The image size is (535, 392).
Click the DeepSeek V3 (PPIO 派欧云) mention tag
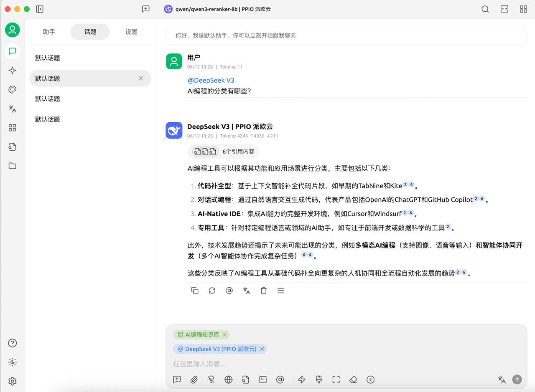point(221,349)
